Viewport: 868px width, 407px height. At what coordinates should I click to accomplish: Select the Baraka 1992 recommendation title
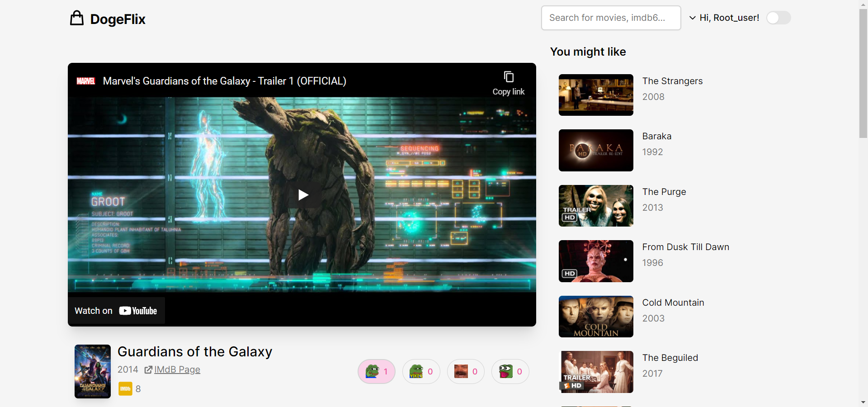point(656,137)
